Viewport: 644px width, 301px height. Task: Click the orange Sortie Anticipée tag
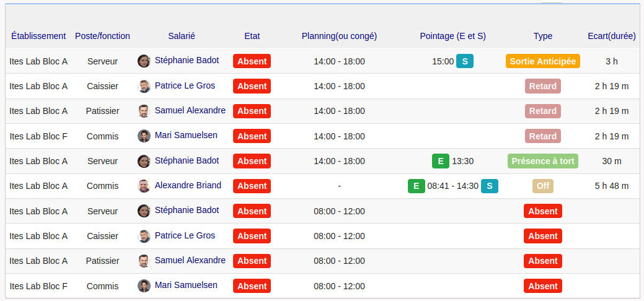pyautogui.click(x=542, y=61)
